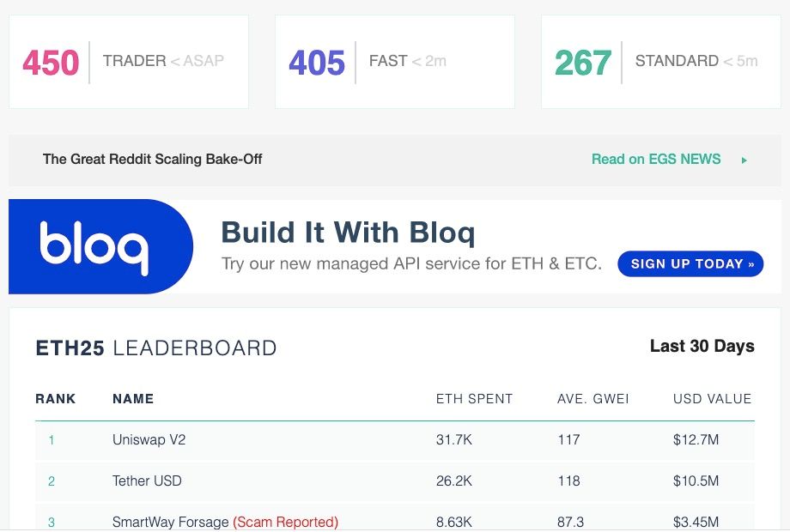
Task: Click the Build It With Bloq headline
Action: click(348, 233)
